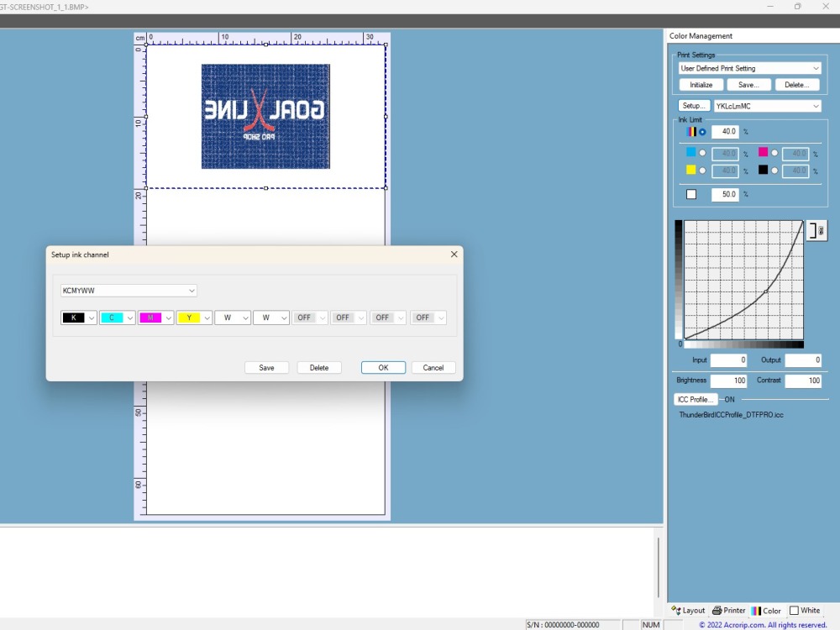Image resolution: width=840 pixels, height=630 pixels.
Task: Expand the first W channel dropdown
Action: coord(245,318)
